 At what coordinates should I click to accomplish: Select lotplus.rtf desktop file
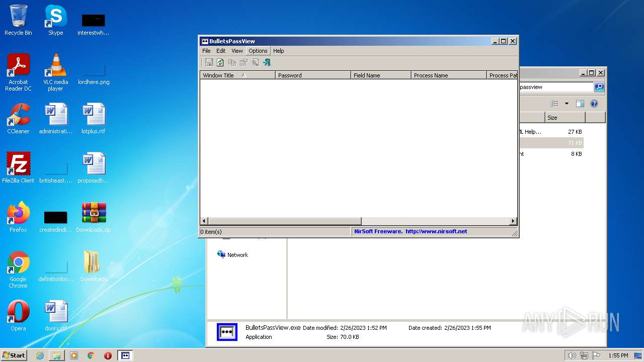[94, 119]
